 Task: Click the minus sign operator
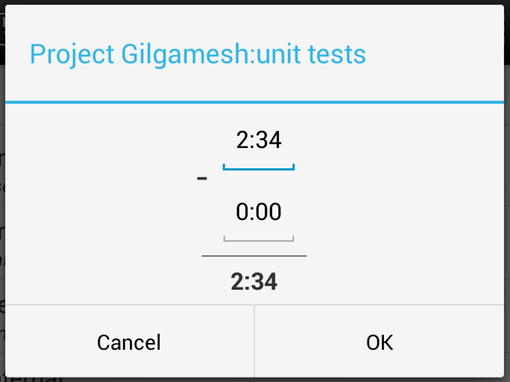[x=202, y=178]
